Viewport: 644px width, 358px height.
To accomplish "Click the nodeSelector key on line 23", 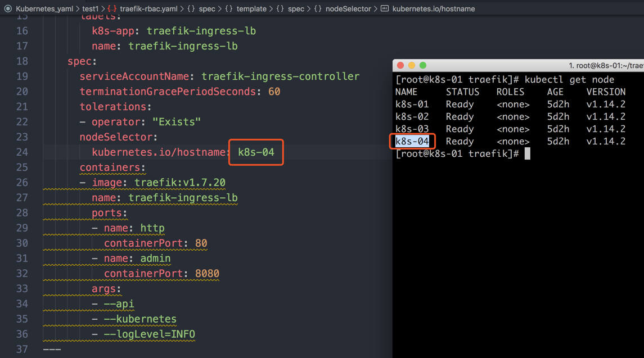I will [116, 137].
